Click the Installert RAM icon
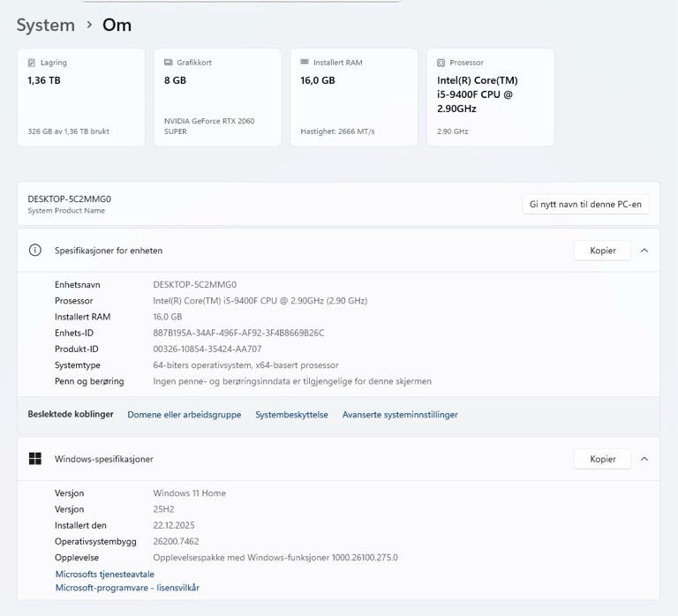Viewport: 678px width, 616px height. tap(305, 63)
